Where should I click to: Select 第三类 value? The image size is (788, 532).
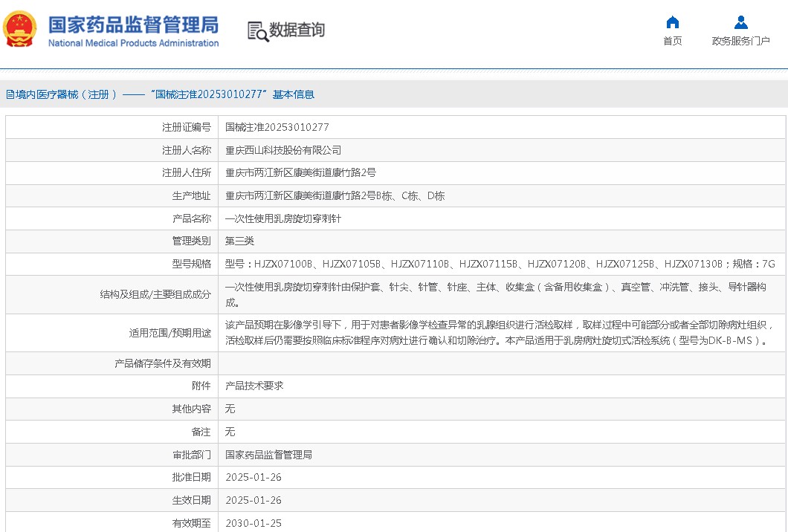(239, 241)
